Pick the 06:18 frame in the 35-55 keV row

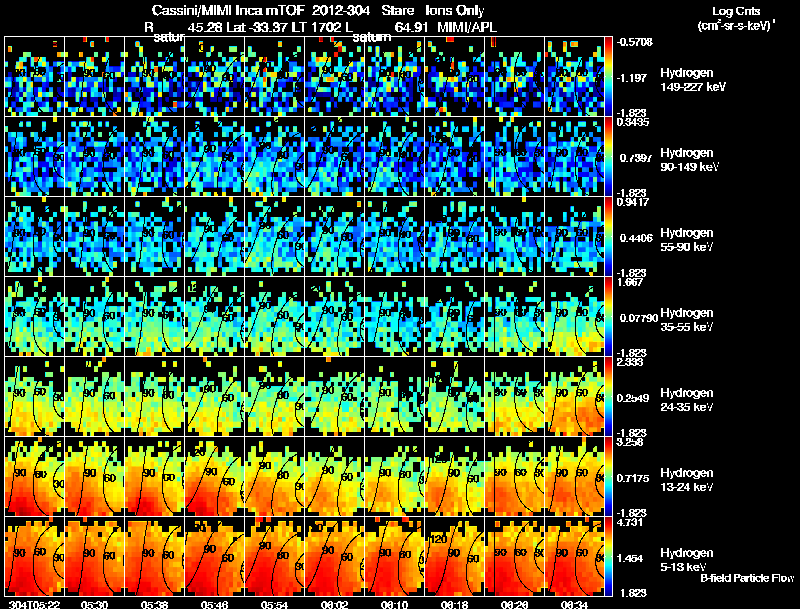(x=454, y=316)
